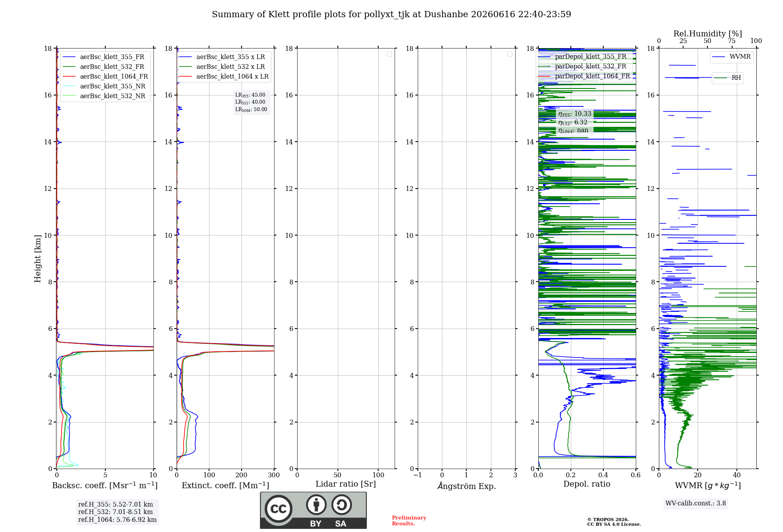Viewport: 783px width, 532px height.
Task: Click the 'Rel.Humidity [%]' top axis label
Action: click(708, 34)
